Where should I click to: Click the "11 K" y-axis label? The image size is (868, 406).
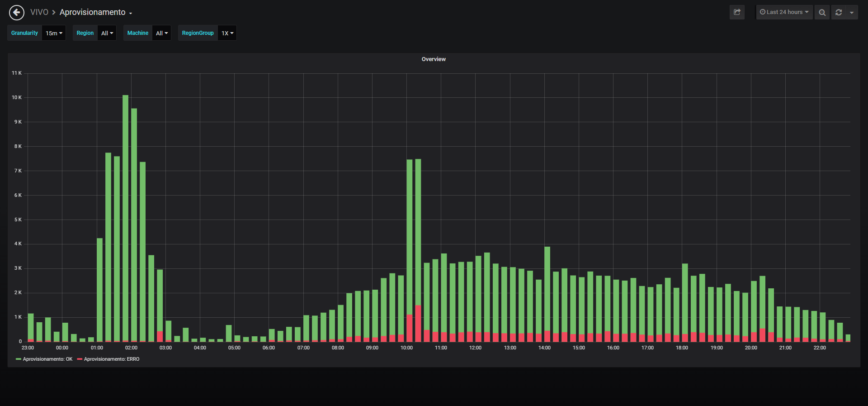(x=17, y=73)
